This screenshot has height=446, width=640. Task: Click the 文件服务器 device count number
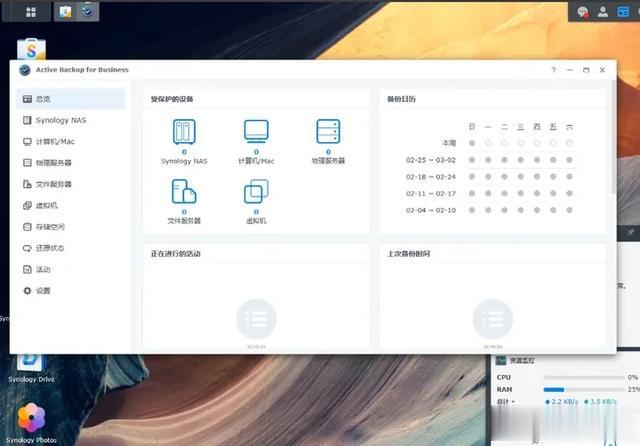click(x=184, y=212)
